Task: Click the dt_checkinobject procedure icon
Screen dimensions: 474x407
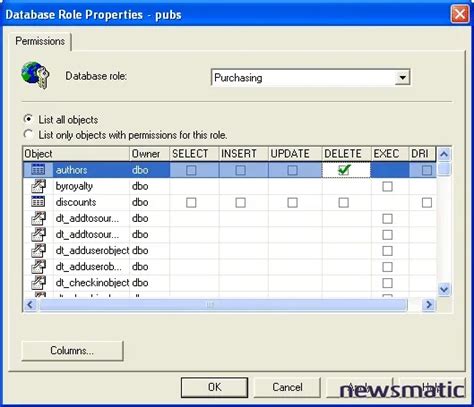Action: point(38,283)
